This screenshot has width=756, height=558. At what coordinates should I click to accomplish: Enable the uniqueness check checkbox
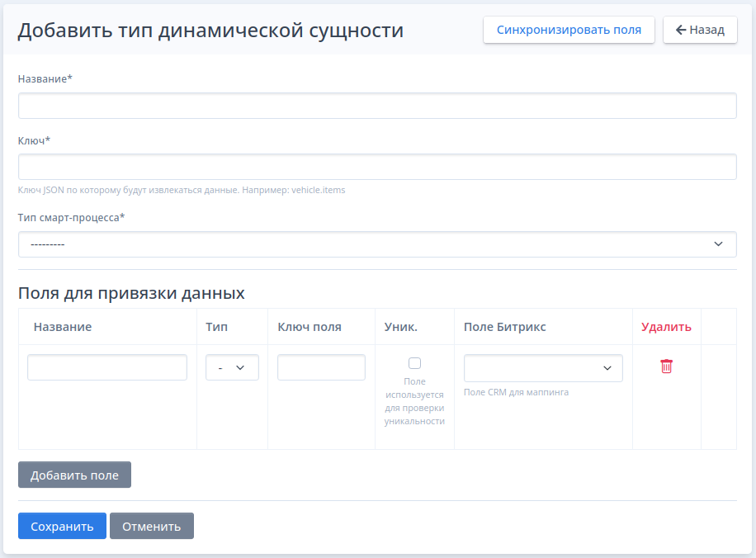414,363
